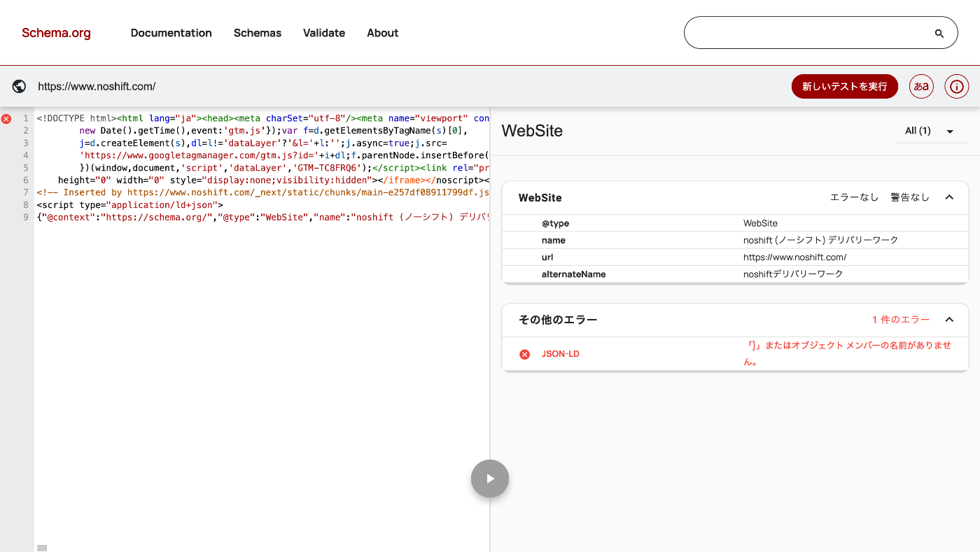Click inside the search input field
Viewport: 980px width, 552px height.
(805, 32)
